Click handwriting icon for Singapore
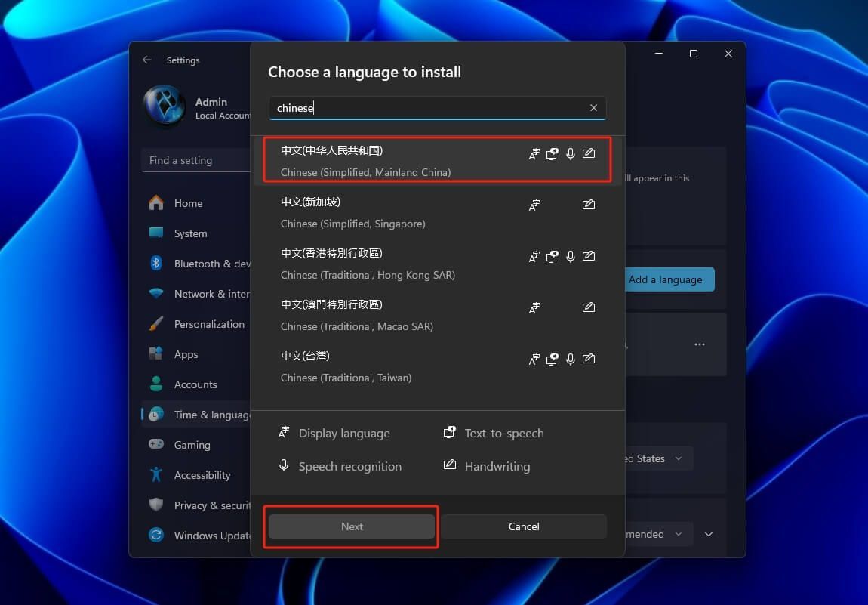 coord(589,205)
